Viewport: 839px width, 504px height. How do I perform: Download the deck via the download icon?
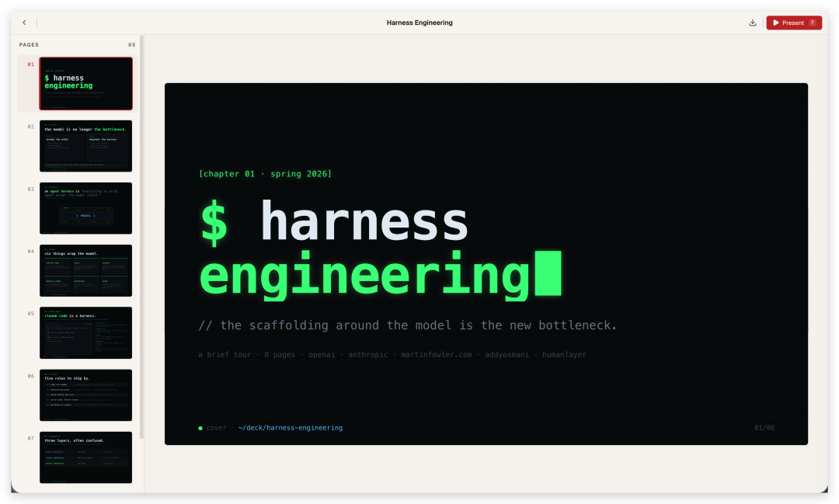click(x=752, y=23)
